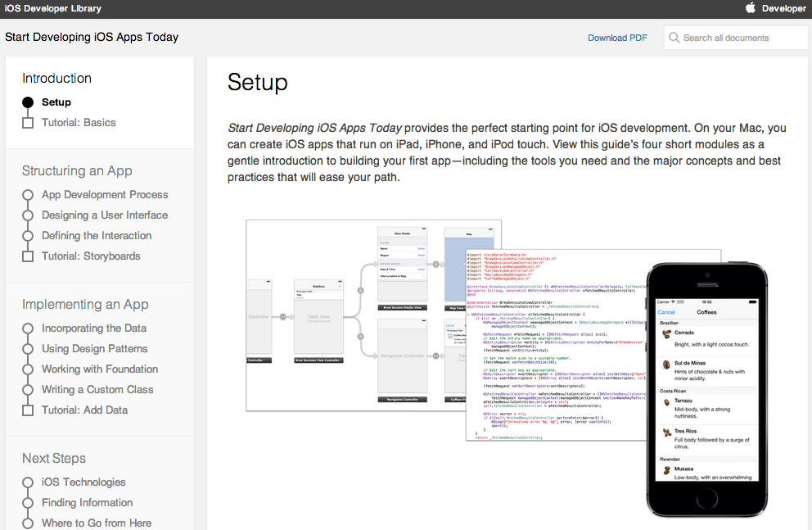Select the Structuring an App section heading
The height and width of the screenshot is (530, 812).
[x=77, y=171]
